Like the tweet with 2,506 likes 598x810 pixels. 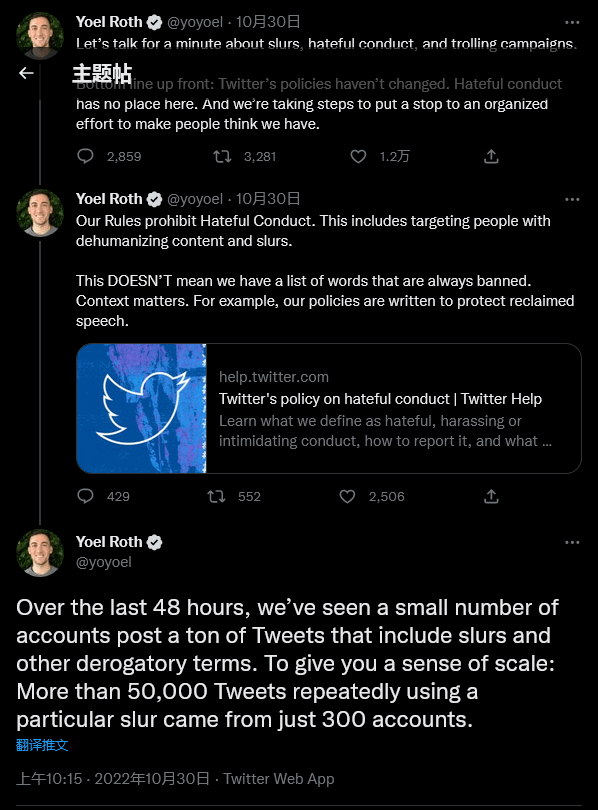pyautogui.click(x=347, y=496)
